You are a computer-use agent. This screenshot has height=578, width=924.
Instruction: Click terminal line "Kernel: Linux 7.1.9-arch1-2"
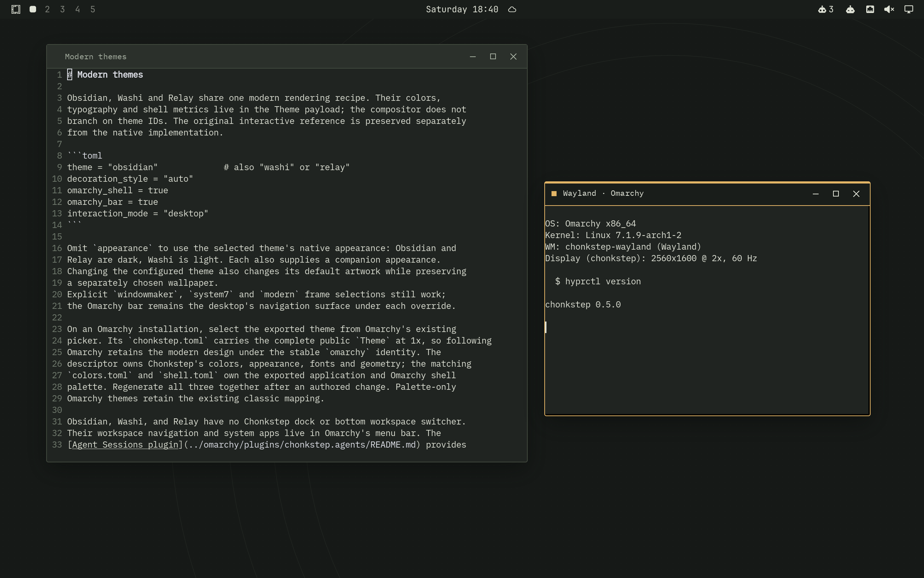613,235
